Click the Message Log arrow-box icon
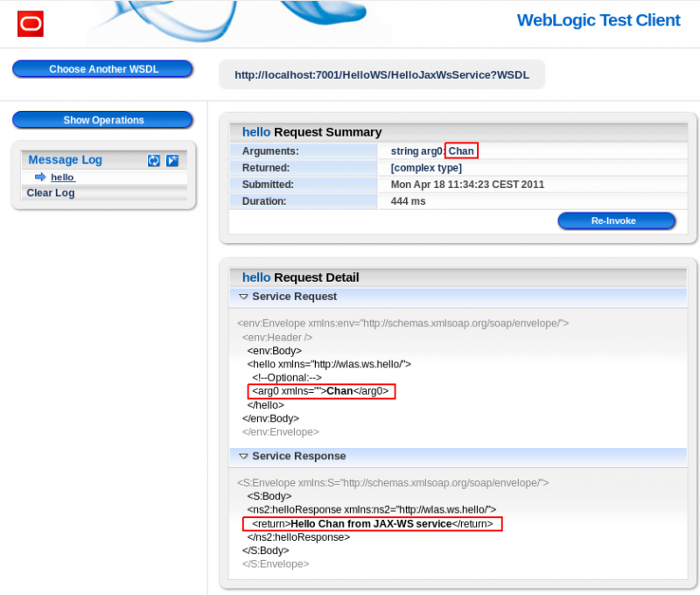 pos(172,161)
